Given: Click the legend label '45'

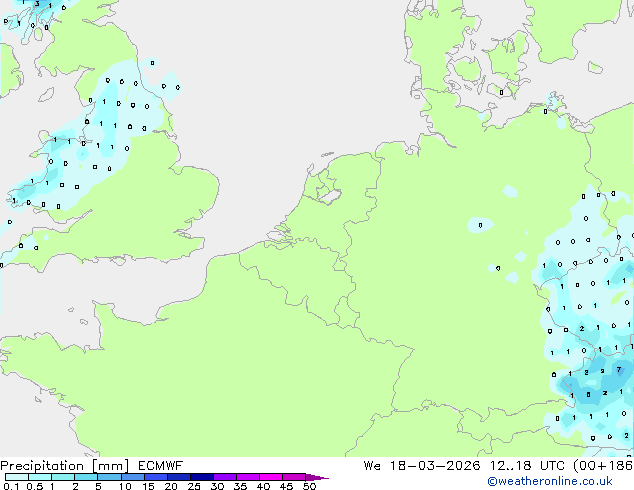Looking at the screenshot, I should tap(286, 486).
